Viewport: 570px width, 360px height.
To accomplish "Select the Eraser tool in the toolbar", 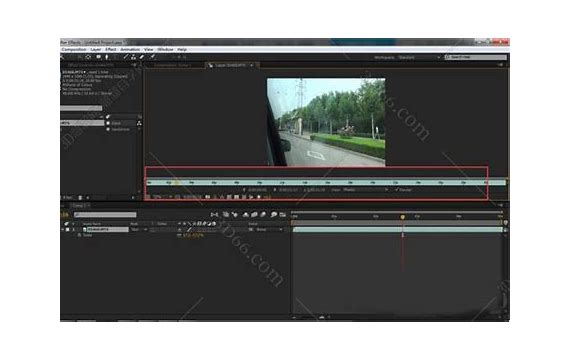I will pyautogui.click(x=142, y=57).
